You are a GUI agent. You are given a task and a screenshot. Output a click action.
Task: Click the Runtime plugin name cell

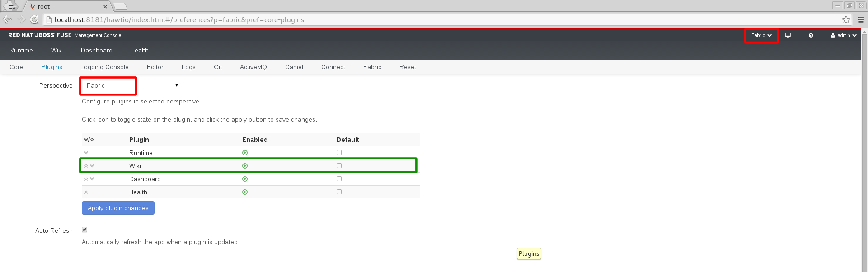(141, 153)
